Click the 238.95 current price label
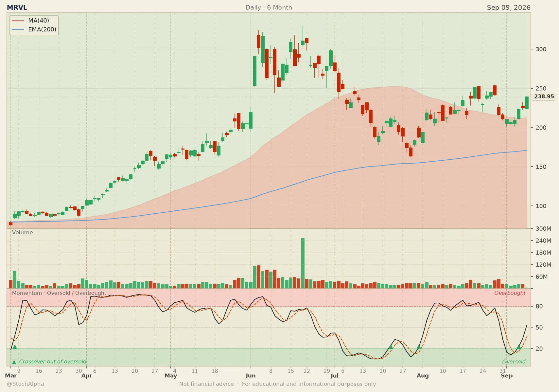Image resolution: width=559 pixels, height=392 pixels. [x=544, y=97]
